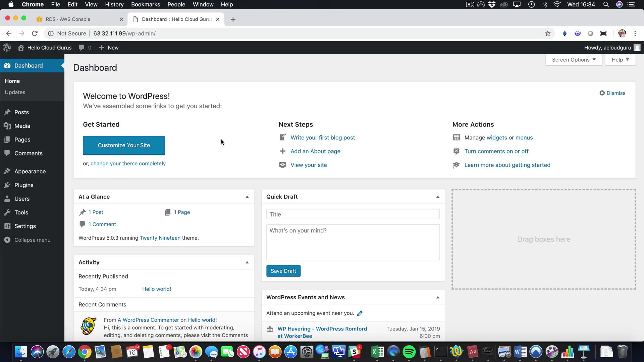Dismiss the Welcome to WordPress panel
Screen dimensions: 644x362
[x=612, y=93]
